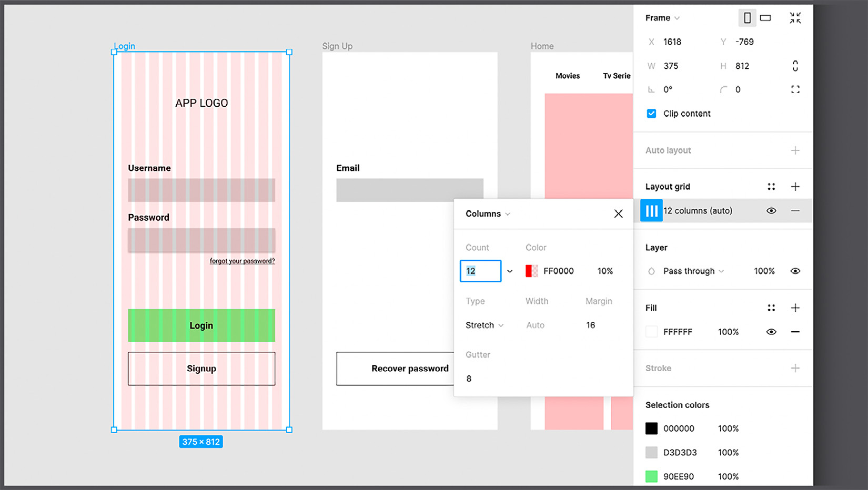Uncheck the Clip content checkbox
The image size is (868, 490).
(x=651, y=113)
